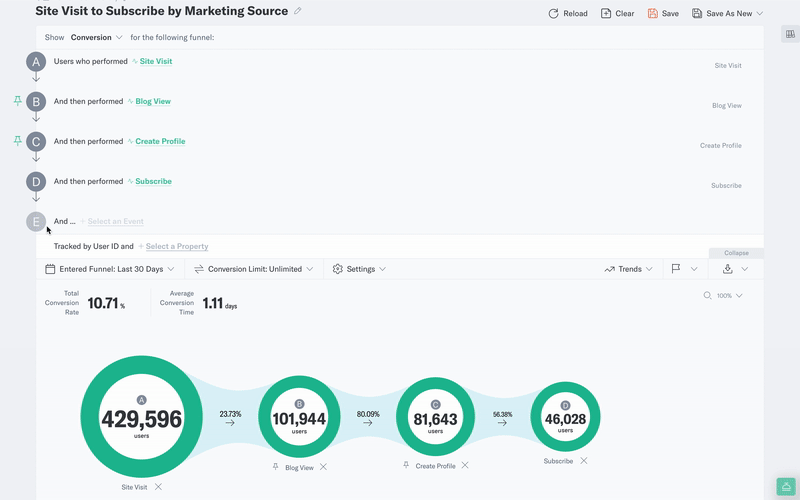The image size is (800, 500).
Task: Toggle the pin on step C
Action: pyautogui.click(x=17, y=141)
